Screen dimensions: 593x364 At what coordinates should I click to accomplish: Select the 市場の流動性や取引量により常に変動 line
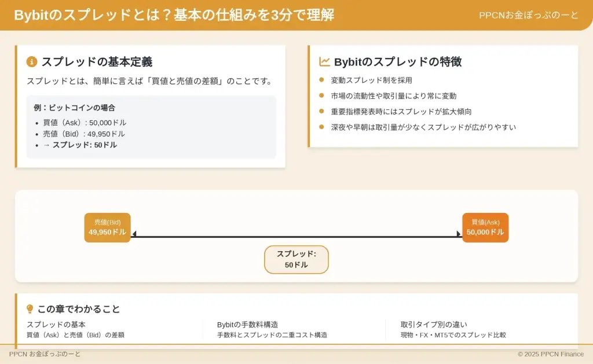393,95
